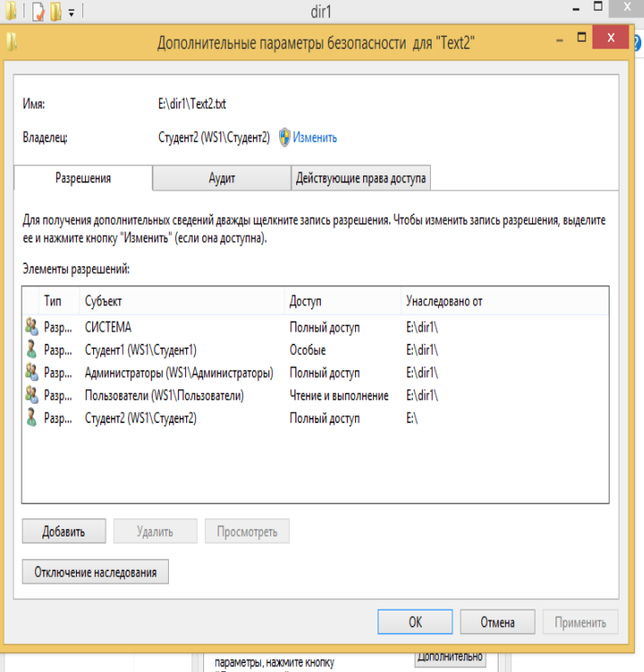
Task: Click user icon of Студент2 row
Action: coord(32,417)
